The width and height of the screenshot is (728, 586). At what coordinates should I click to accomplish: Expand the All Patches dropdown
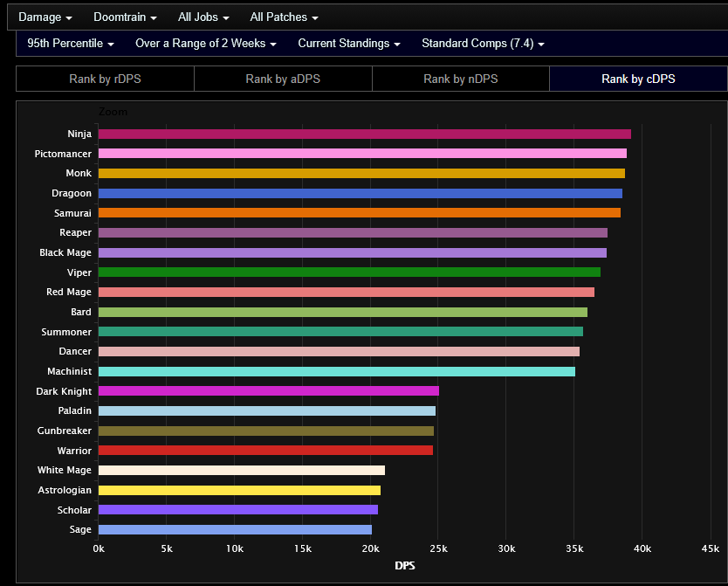click(x=284, y=17)
